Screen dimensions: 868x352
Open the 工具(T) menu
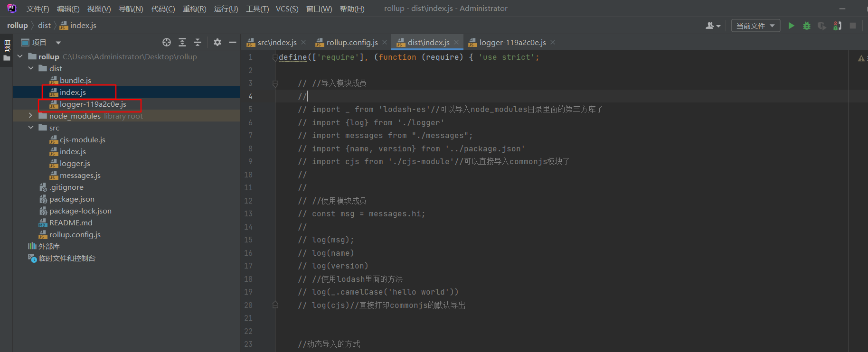(x=257, y=9)
